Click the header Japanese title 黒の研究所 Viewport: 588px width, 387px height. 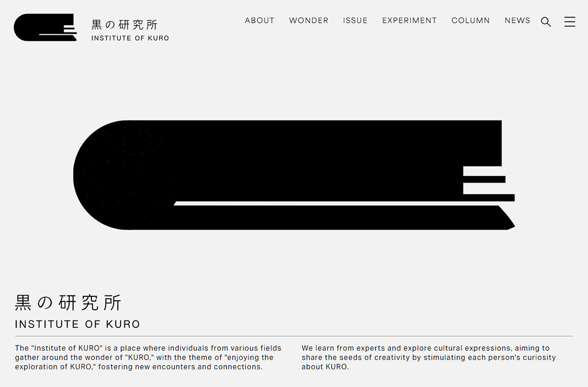(124, 24)
